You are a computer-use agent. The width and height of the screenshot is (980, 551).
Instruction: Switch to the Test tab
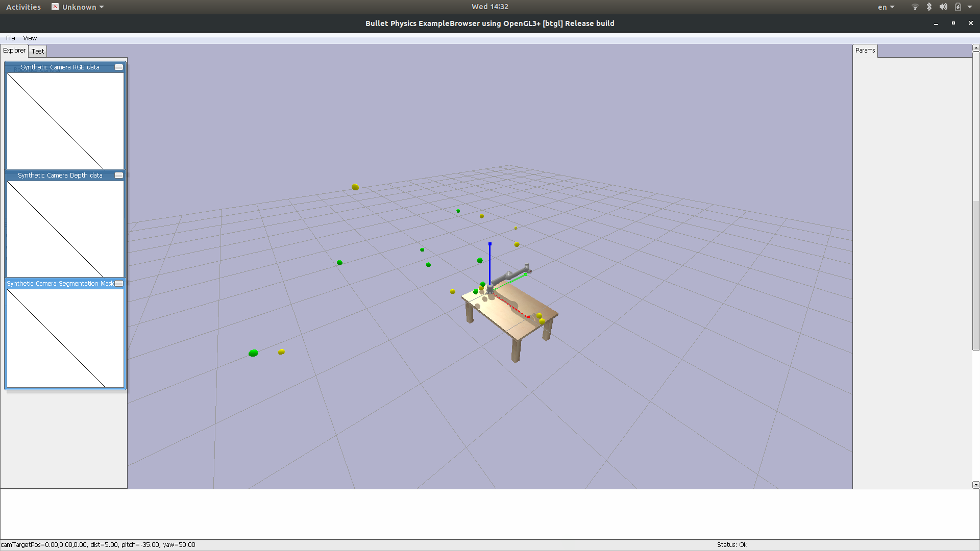(37, 51)
